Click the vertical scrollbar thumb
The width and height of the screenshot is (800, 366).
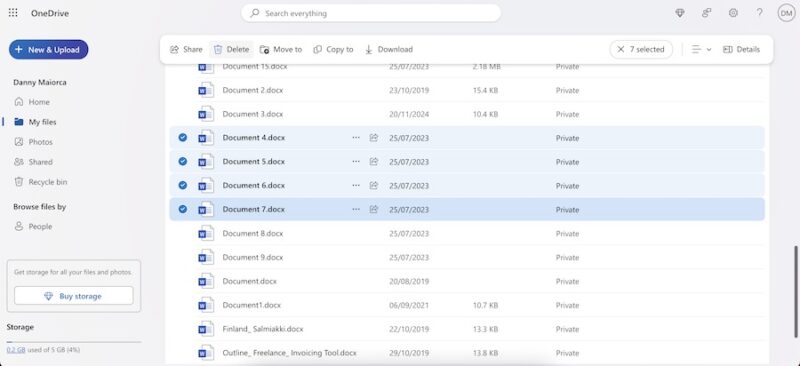(795, 291)
